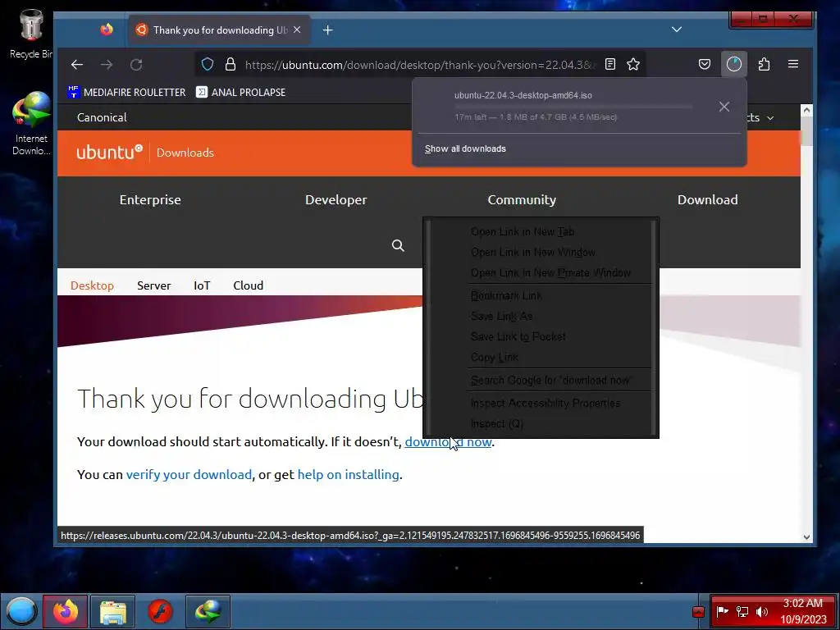Open the Download navigation menu

[707, 200]
